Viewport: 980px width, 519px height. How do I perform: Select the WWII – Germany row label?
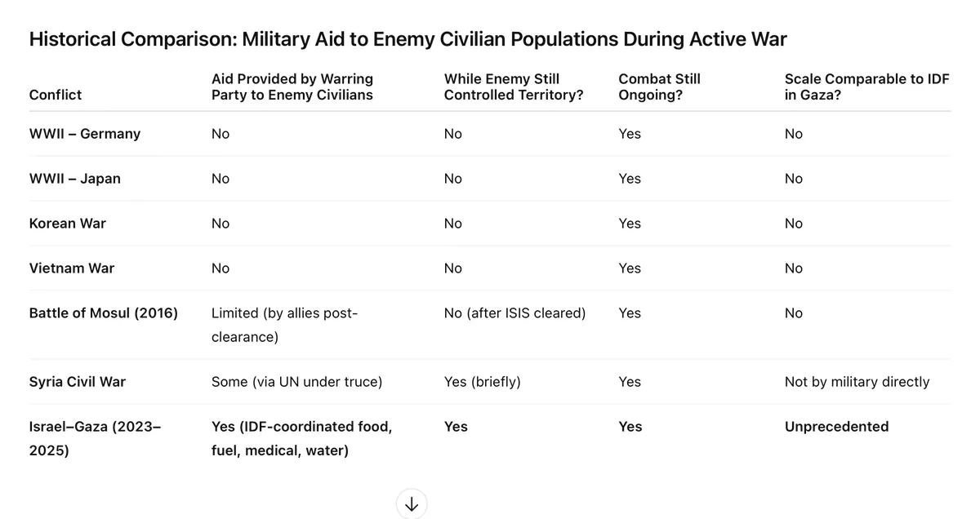point(85,134)
